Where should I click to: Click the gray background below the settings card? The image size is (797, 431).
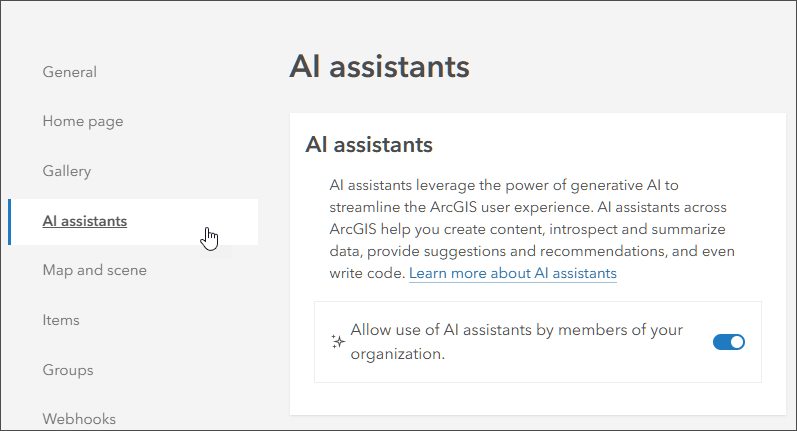pos(540,424)
